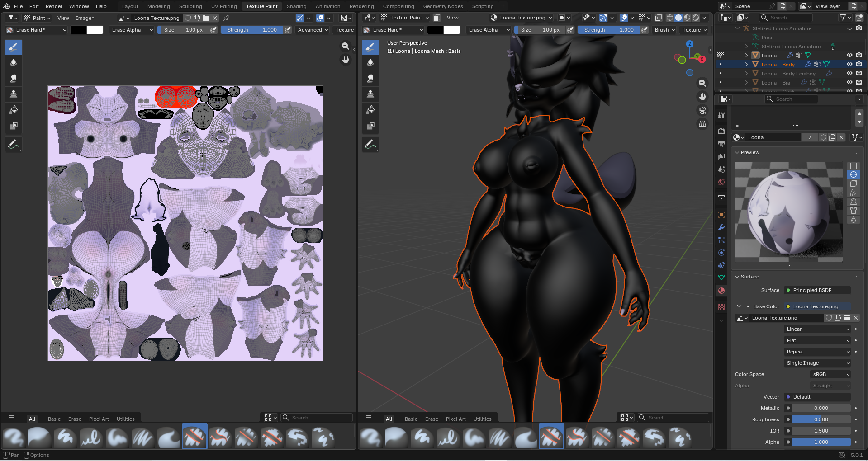The image size is (868, 461).
Task: Show Erase brush category in 3D viewport shelf
Action: (x=432, y=419)
